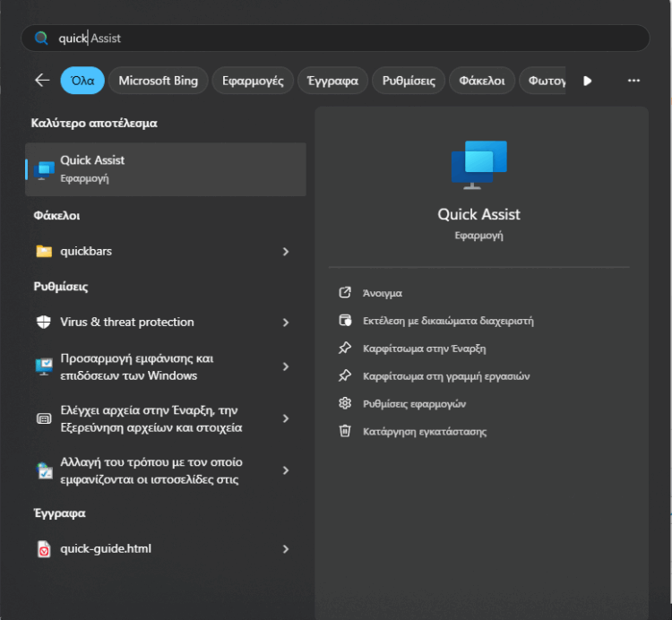Viewport: 672px width, 620px height.
Task: Select the Microsoft Bing filter tab
Action: pyautogui.click(x=158, y=81)
